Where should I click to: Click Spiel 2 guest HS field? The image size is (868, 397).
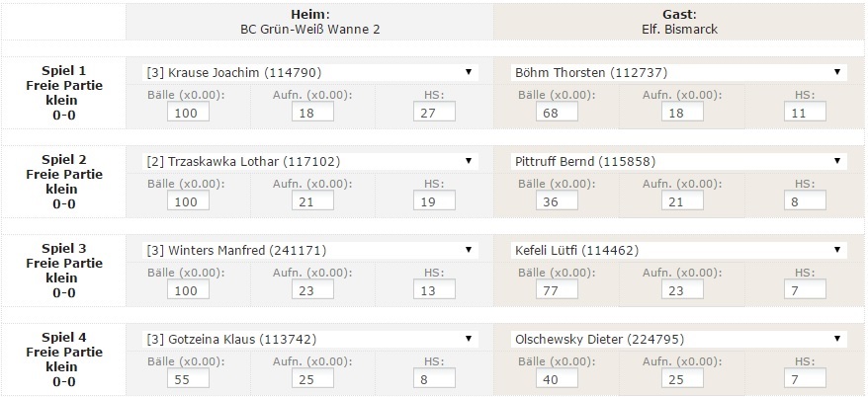(x=804, y=200)
